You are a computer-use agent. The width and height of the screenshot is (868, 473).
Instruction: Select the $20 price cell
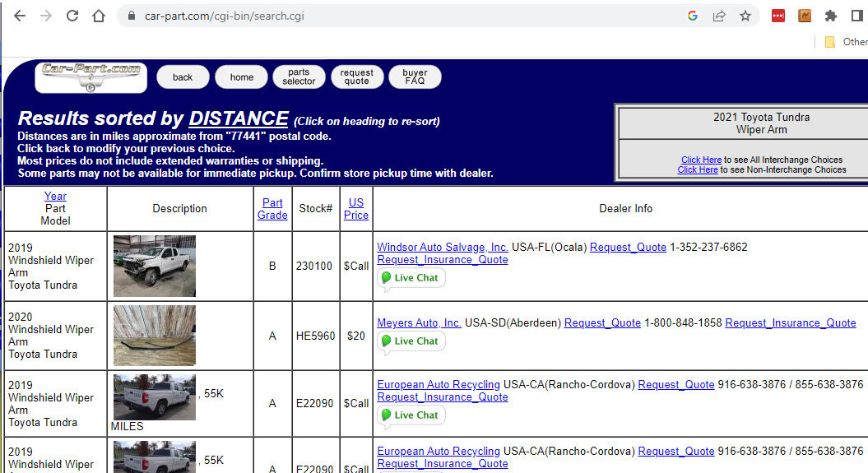356,336
